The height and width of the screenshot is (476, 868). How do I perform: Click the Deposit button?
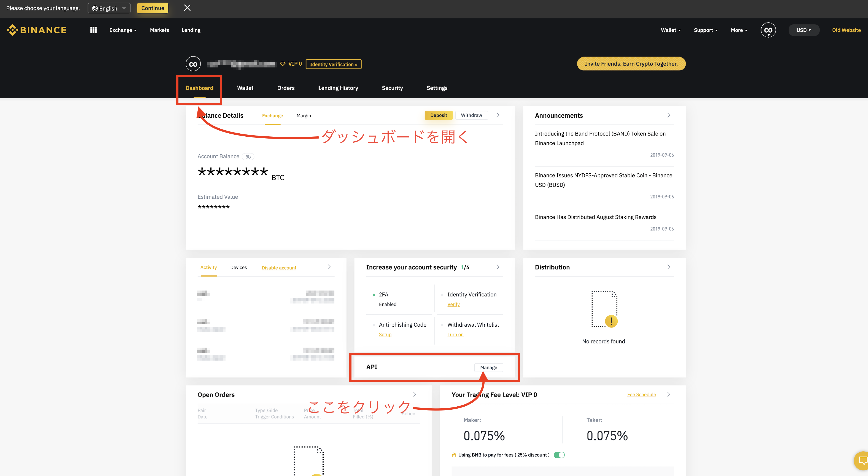click(x=438, y=115)
